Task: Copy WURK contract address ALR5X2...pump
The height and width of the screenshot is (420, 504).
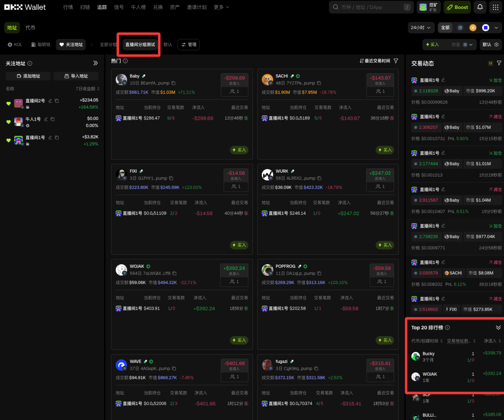Action: coord(319,178)
